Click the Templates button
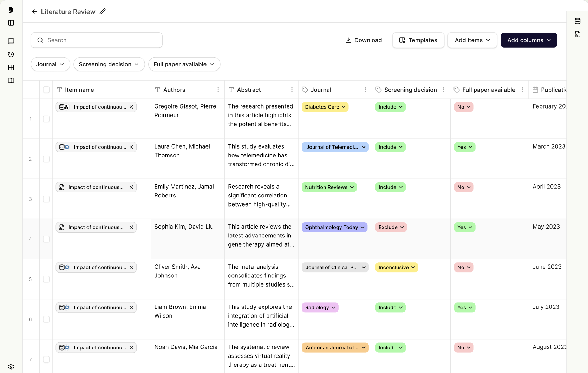Image resolution: width=588 pixels, height=373 pixels. [418, 40]
